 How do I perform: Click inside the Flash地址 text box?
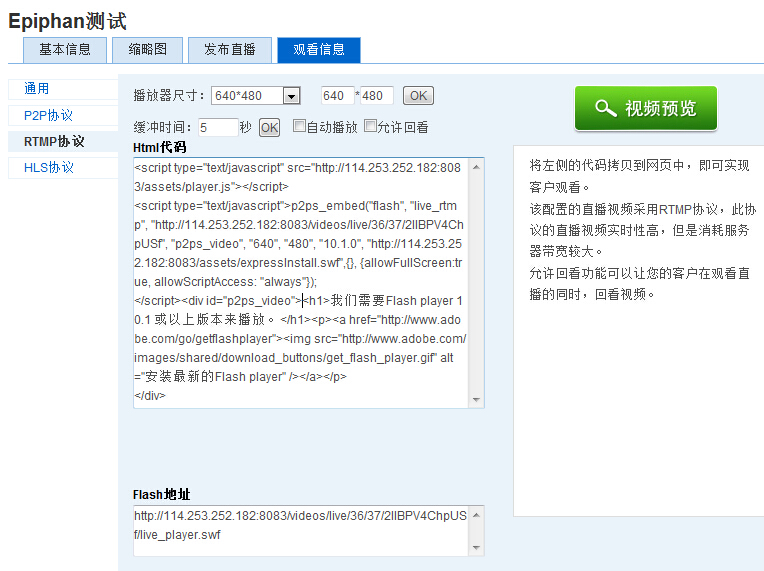(x=300, y=530)
